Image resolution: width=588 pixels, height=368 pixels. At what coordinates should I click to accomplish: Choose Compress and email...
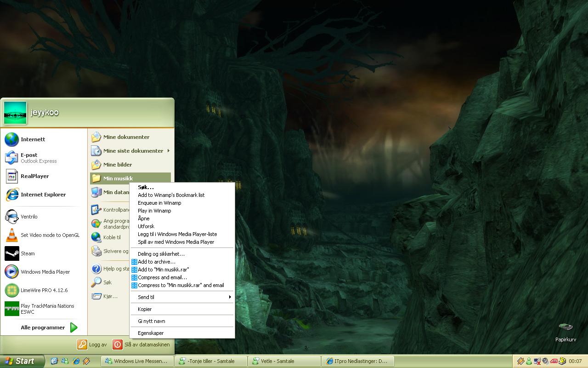tap(182, 277)
